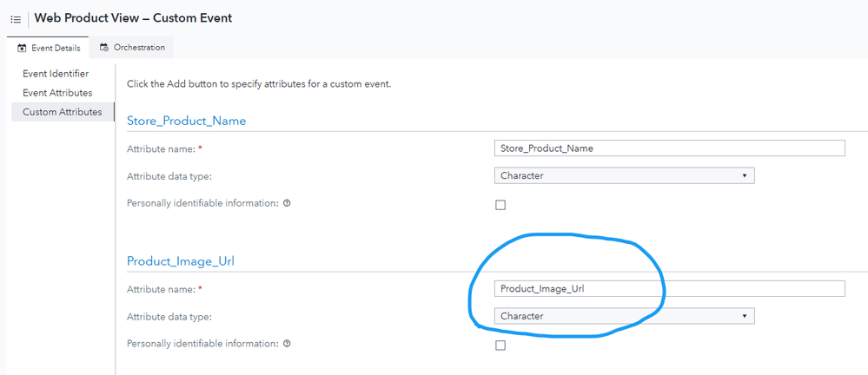Switch to the Event Details tab
The width and height of the screenshot is (868, 375).
49,47
